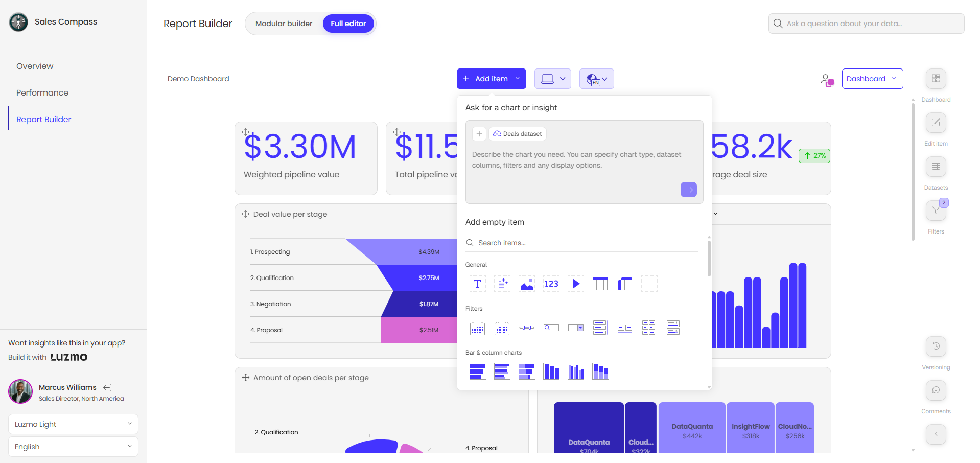
Task: Insert an Image item from General
Action: pos(526,284)
